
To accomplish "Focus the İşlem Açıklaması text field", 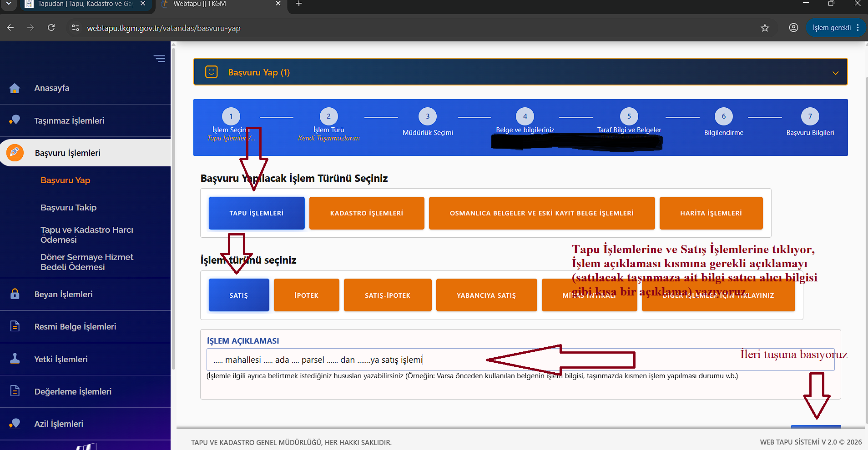I will click(520, 360).
